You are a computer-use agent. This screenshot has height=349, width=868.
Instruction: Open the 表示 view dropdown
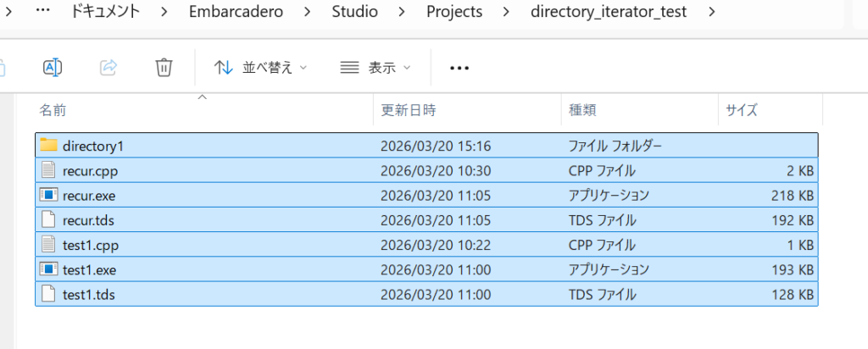tap(375, 68)
